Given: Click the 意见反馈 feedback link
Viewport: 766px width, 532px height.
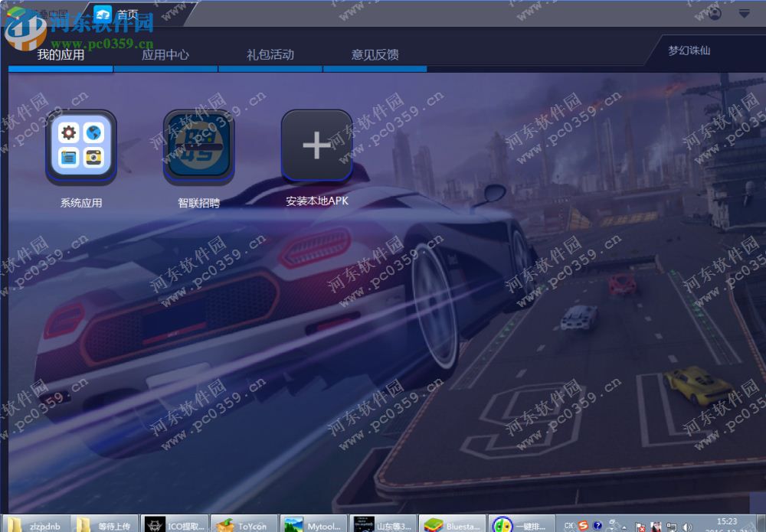Looking at the screenshot, I should pos(376,54).
